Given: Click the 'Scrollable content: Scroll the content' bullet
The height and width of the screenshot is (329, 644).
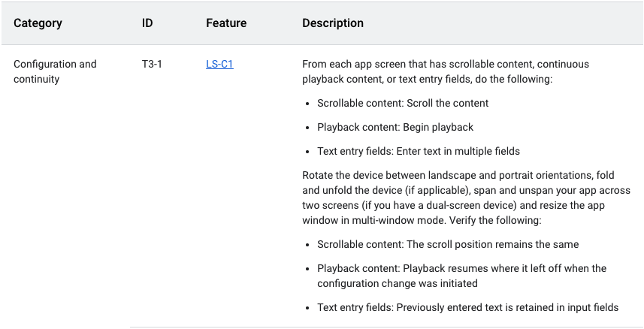Looking at the screenshot, I should pos(402,103).
